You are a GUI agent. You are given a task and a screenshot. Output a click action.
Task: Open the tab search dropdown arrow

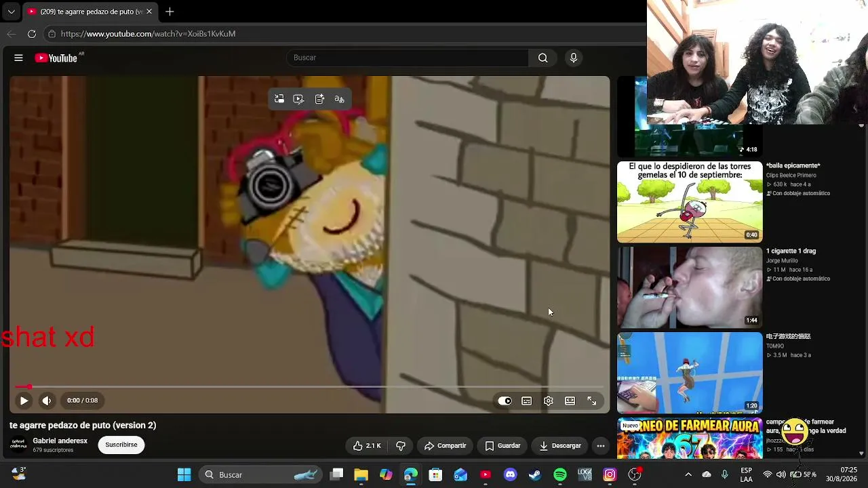[11, 12]
